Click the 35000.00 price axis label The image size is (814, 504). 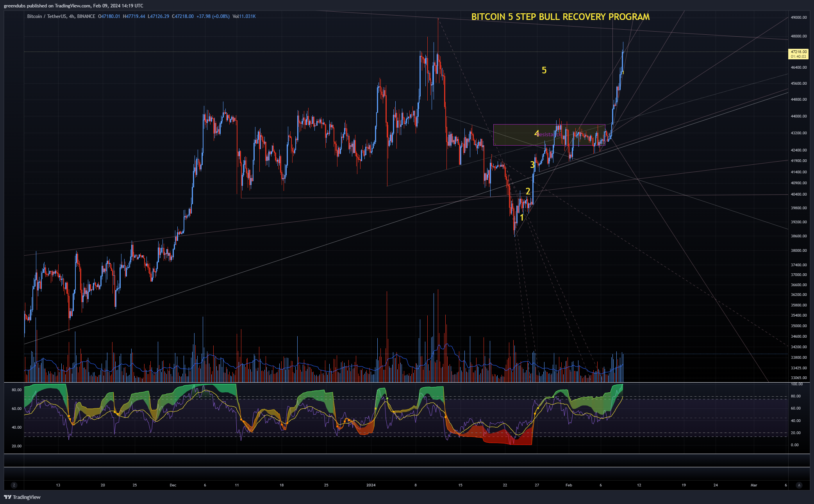[799, 326]
